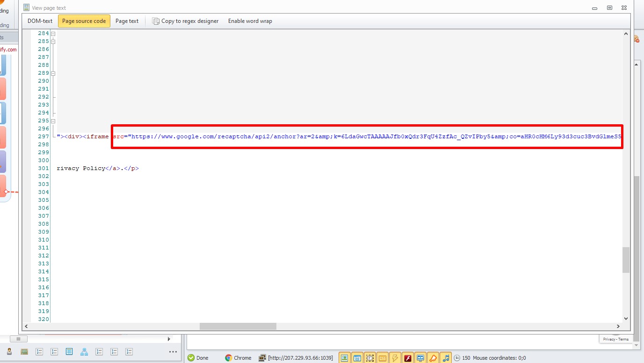Click the background window scrollbar down arrow
This screenshot has height=363, width=644.
637,345
